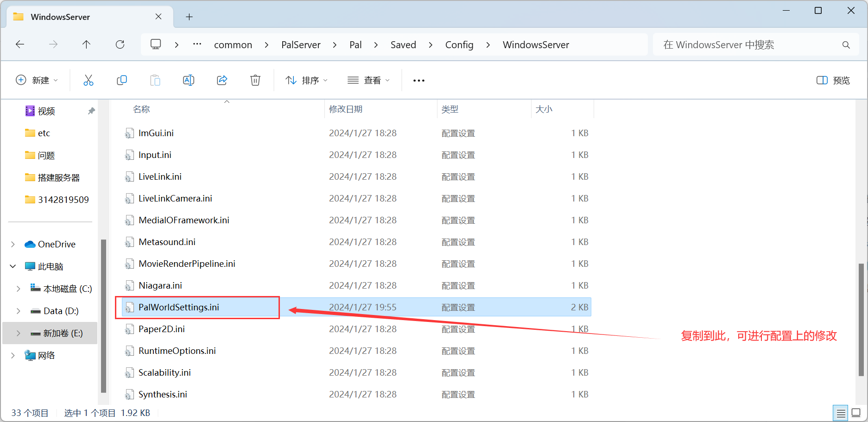The image size is (868, 422).
Task: Open the more options ellipsis menu
Action: (419, 81)
